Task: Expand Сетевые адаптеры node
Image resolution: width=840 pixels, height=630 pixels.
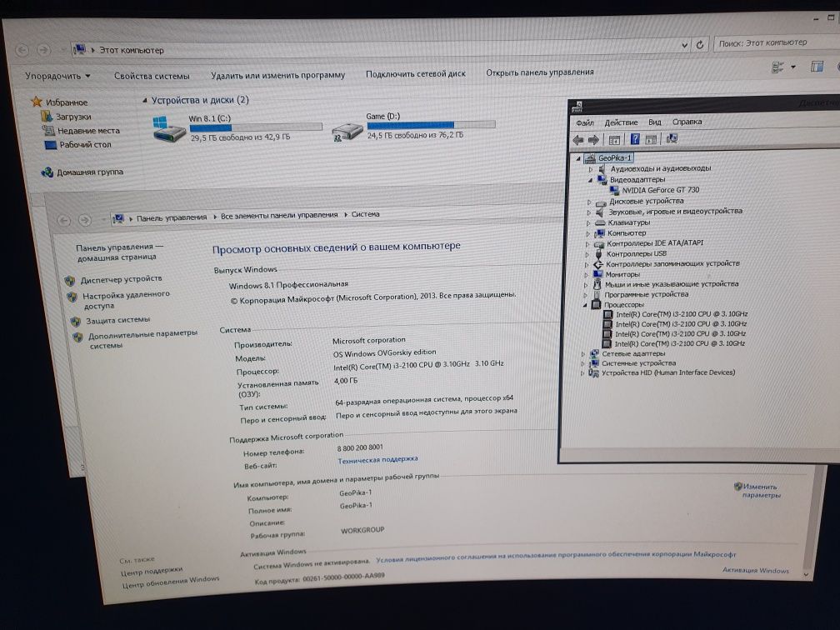Action: click(x=583, y=354)
